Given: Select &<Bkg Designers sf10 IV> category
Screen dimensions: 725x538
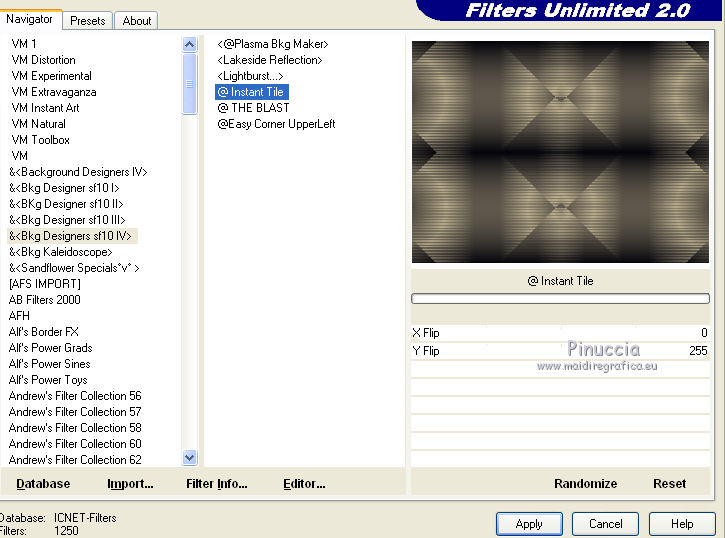Looking at the screenshot, I should (73, 236).
